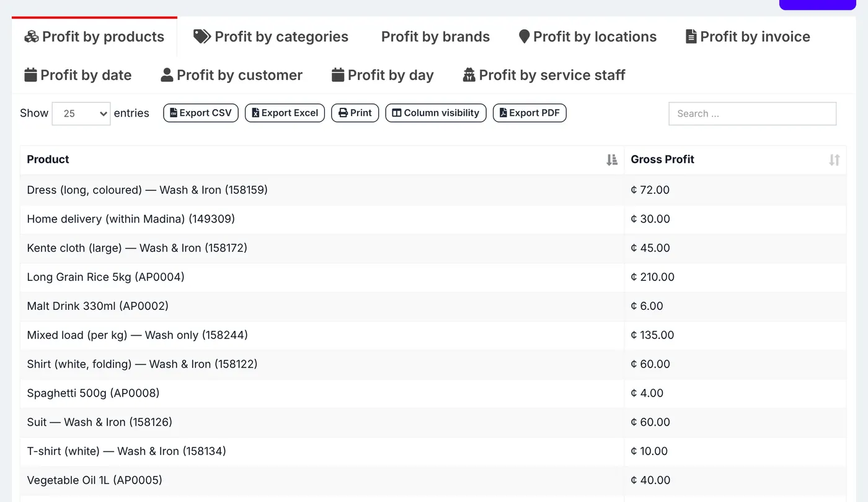868x502 pixels.
Task: Open Profit by service staff tab
Action: click(x=544, y=75)
